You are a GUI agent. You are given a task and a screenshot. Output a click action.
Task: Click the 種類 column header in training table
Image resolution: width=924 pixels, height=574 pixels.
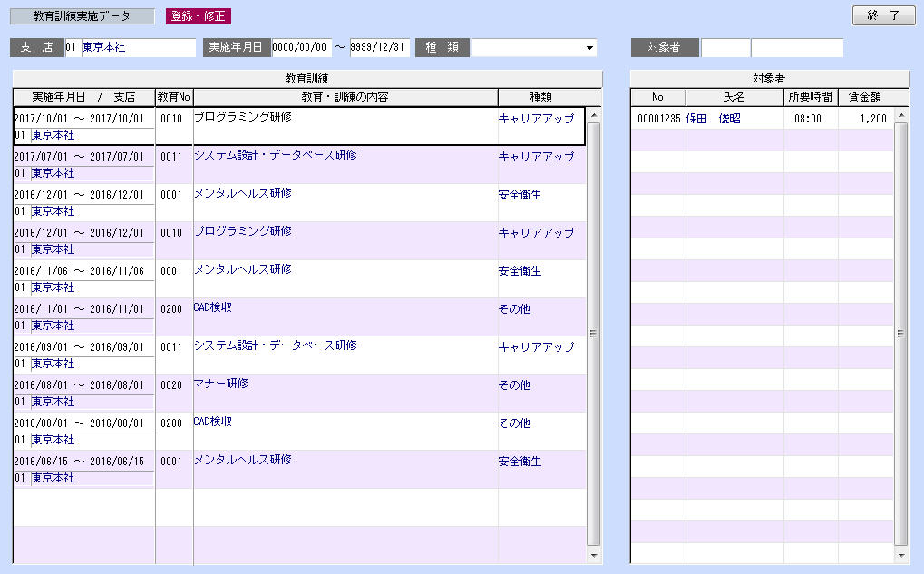[541, 97]
